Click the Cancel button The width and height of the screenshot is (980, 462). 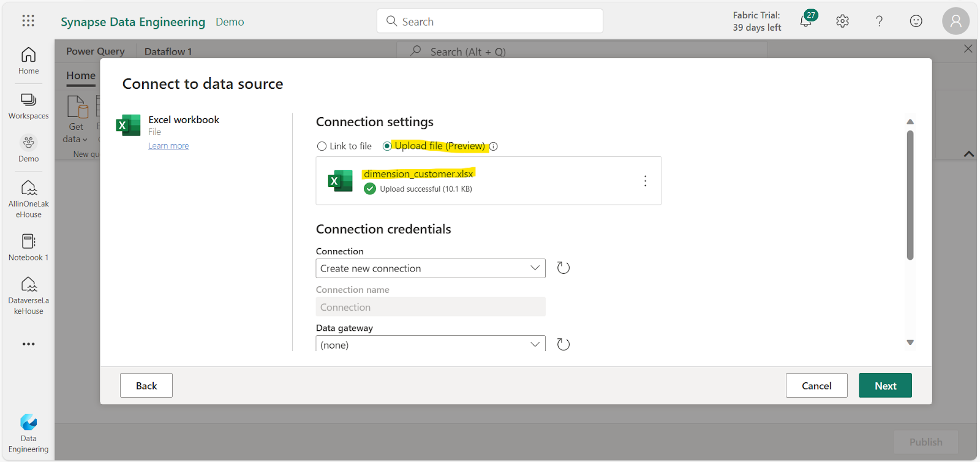(816, 385)
